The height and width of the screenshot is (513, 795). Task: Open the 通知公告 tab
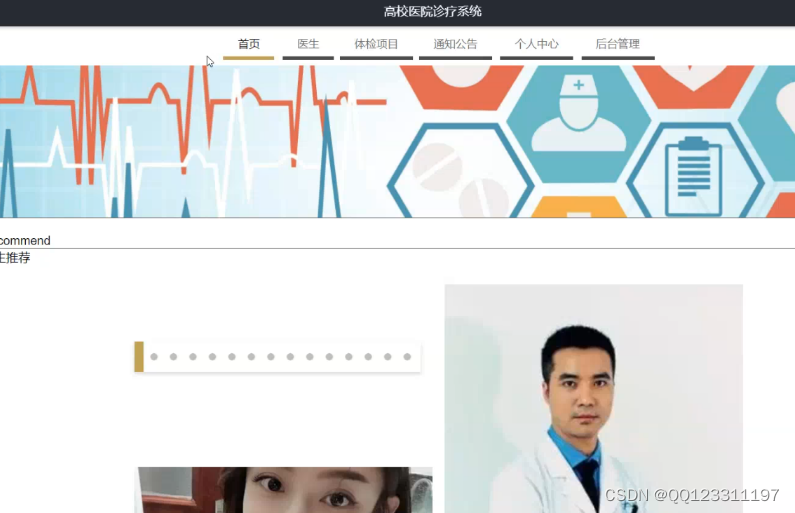click(x=455, y=45)
